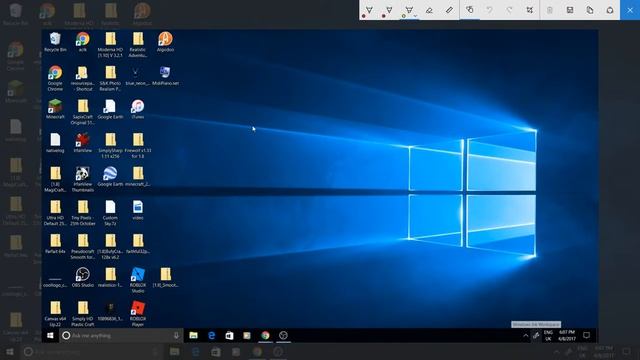This screenshot has width=640, height=360.
Task: Open the Action Center icon in captured taskbar
Action: tap(587, 336)
